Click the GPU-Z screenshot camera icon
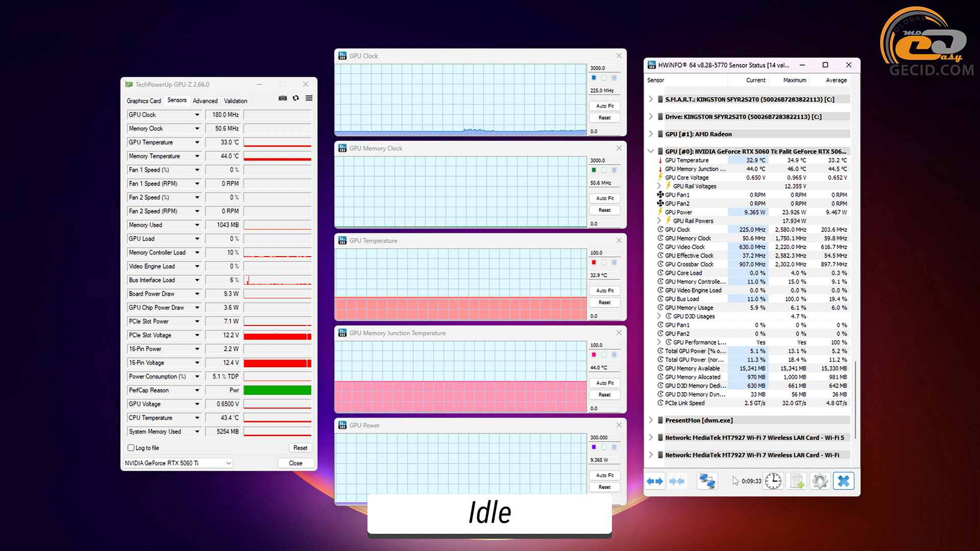Screen dimensions: 980x551 point(282,98)
